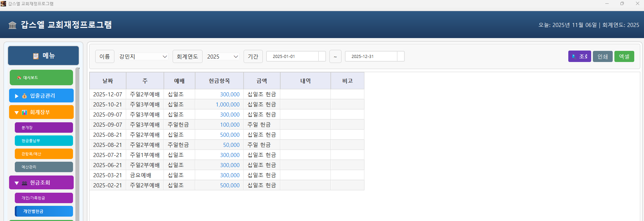Image resolution: width=644 pixels, height=221 pixels.
Task: Click the 금요예배 cell
Action: coord(145,175)
